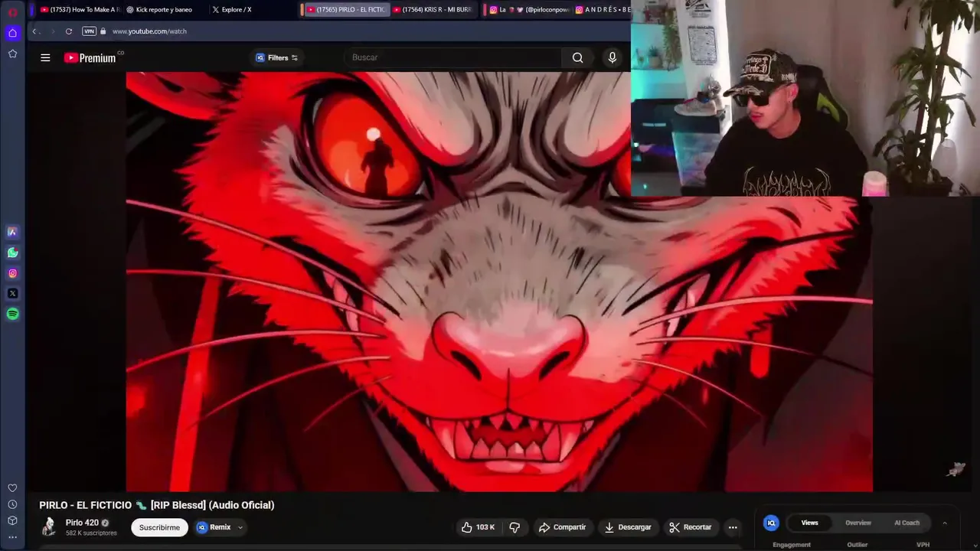
Task: Click the address bar URL youtube.com/watch
Action: (x=149, y=31)
